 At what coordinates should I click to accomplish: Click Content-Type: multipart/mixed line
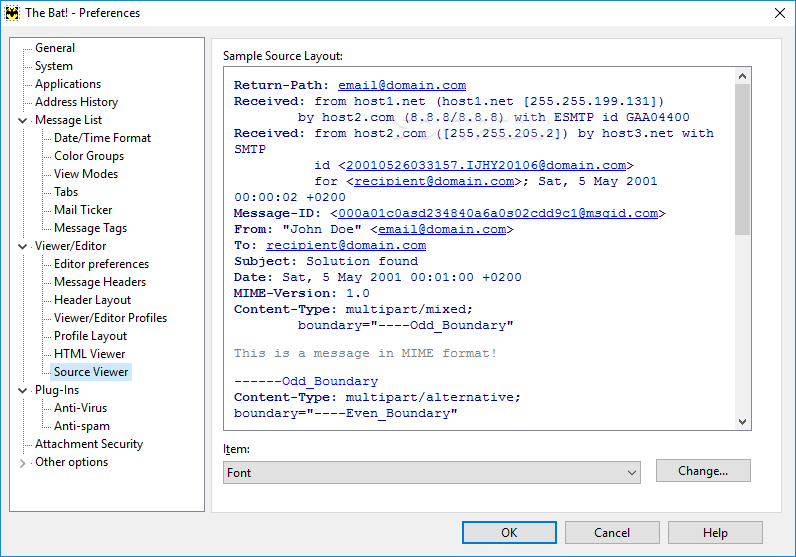click(x=353, y=309)
